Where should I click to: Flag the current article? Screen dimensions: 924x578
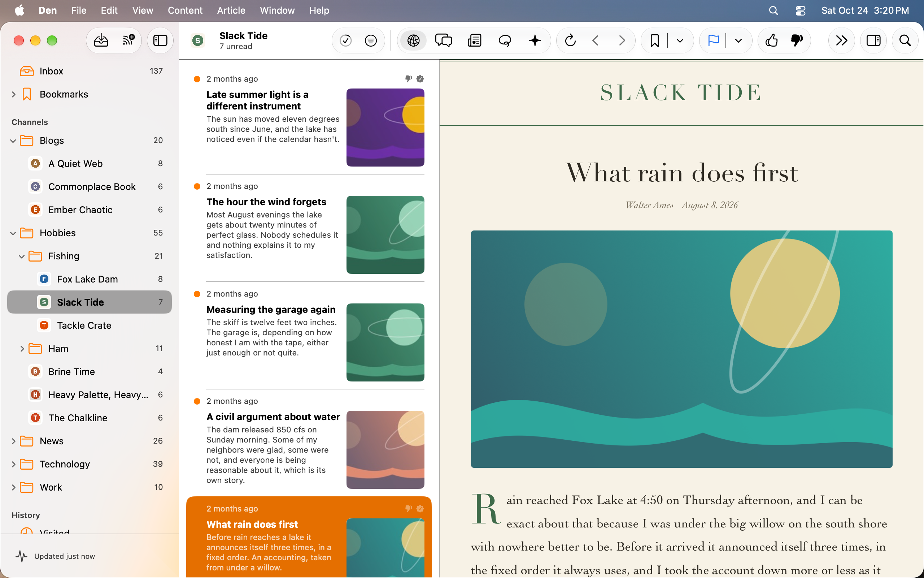(713, 40)
